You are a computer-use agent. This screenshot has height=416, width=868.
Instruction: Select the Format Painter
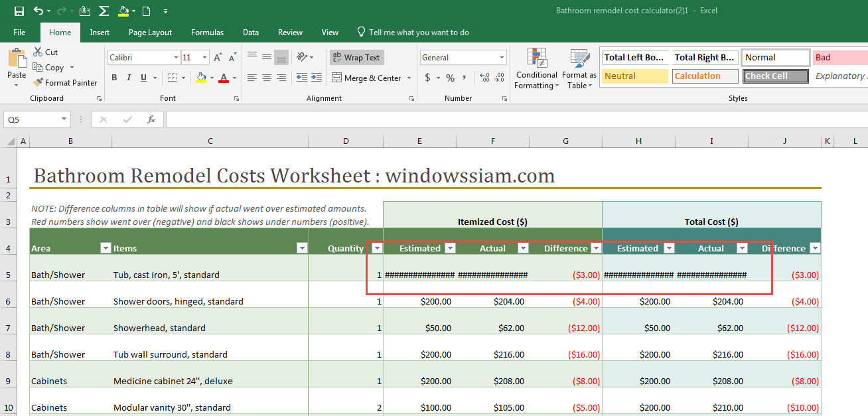64,82
